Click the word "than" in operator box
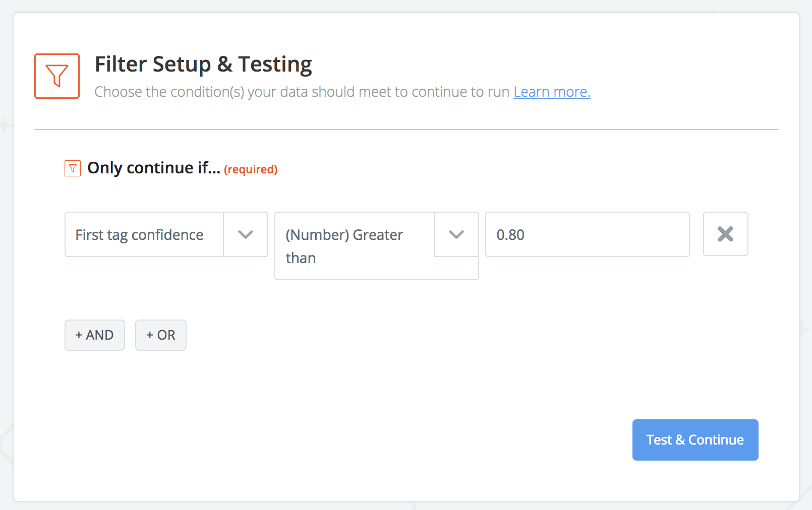The width and height of the screenshot is (812, 510). tap(301, 258)
